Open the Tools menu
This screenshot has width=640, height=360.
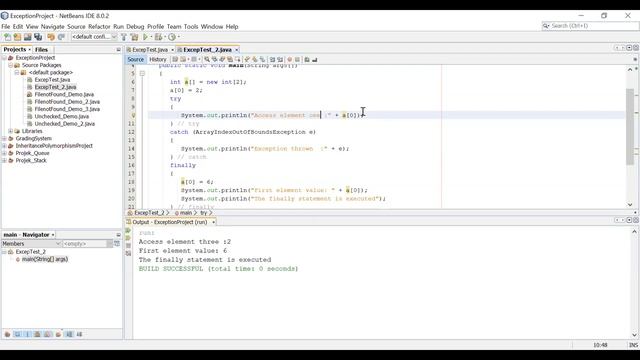pos(191,27)
